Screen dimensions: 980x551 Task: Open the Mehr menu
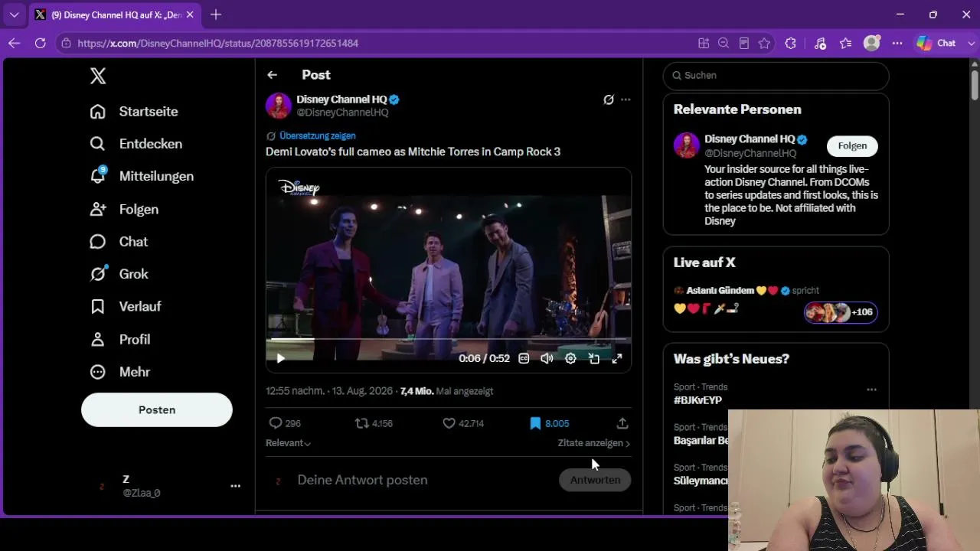pos(119,372)
